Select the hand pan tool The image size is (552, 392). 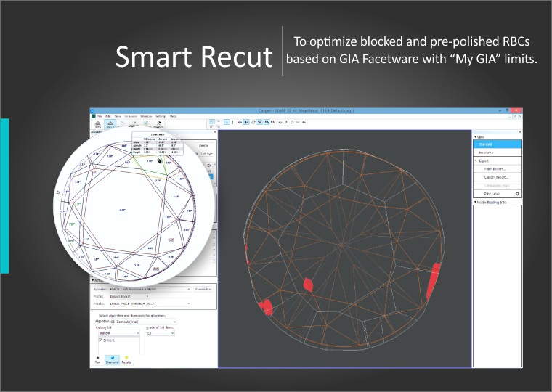click(x=253, y=122)
